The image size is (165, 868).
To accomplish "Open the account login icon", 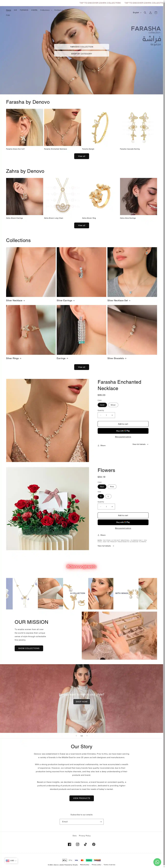I will tap(150, 12).
